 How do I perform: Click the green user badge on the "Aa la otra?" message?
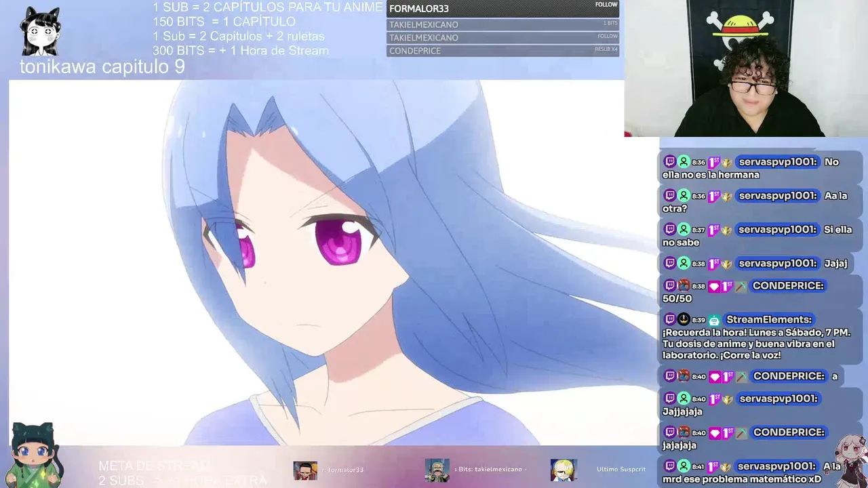(x=684, y=196)
